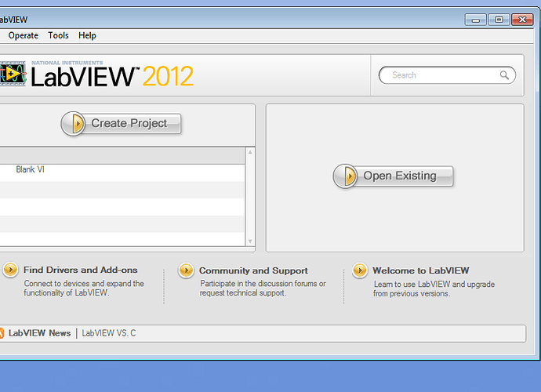Click the Create Project button

[121, 123]
